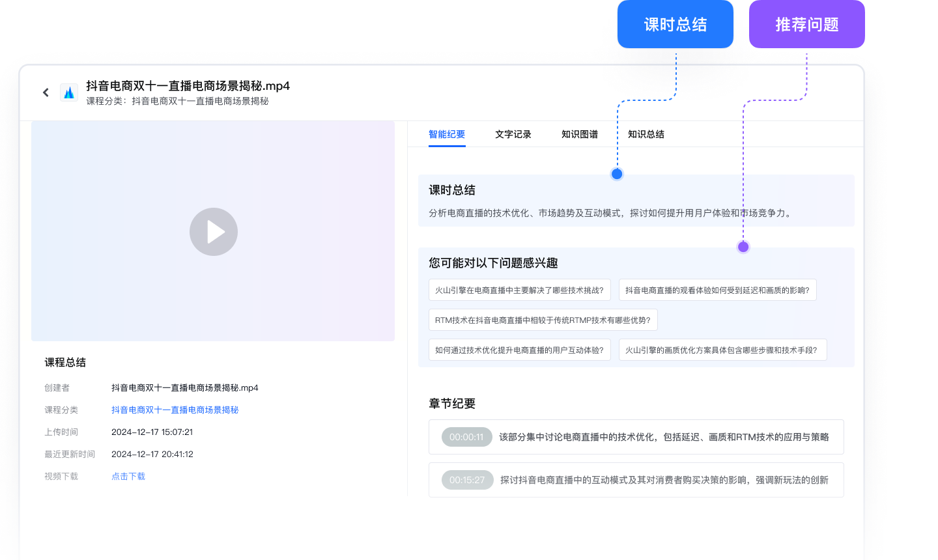The width and height of the screenshot is (938, 560).
Task: Click the 课时总结 button
Action: pyautogui.click(x=675, y=24)
